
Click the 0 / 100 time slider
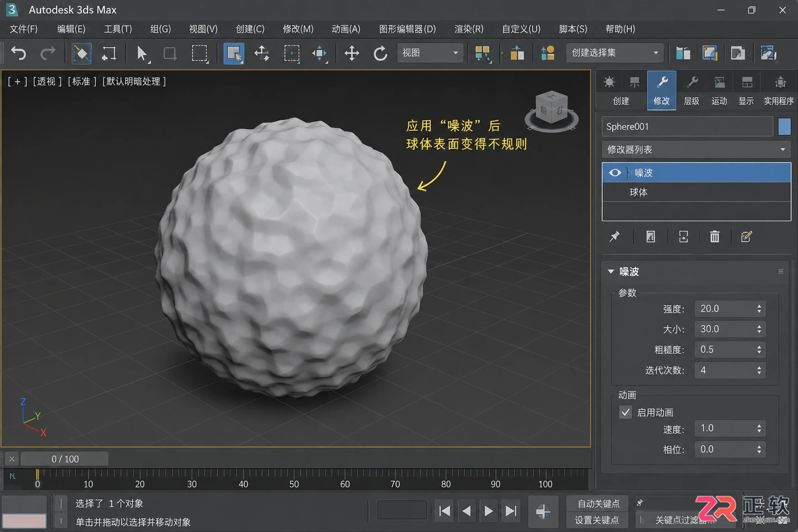coord(65,459)
